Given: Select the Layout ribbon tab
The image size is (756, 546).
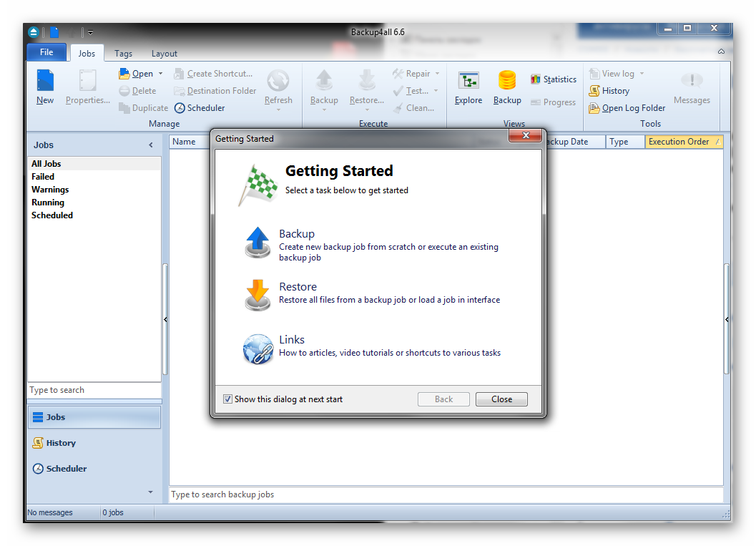Looking at the screenshot, I should [165, 54].
